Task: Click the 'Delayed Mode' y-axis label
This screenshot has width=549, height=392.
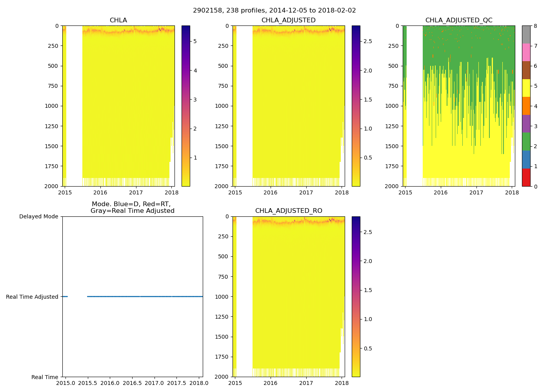Action: (38, 217)
